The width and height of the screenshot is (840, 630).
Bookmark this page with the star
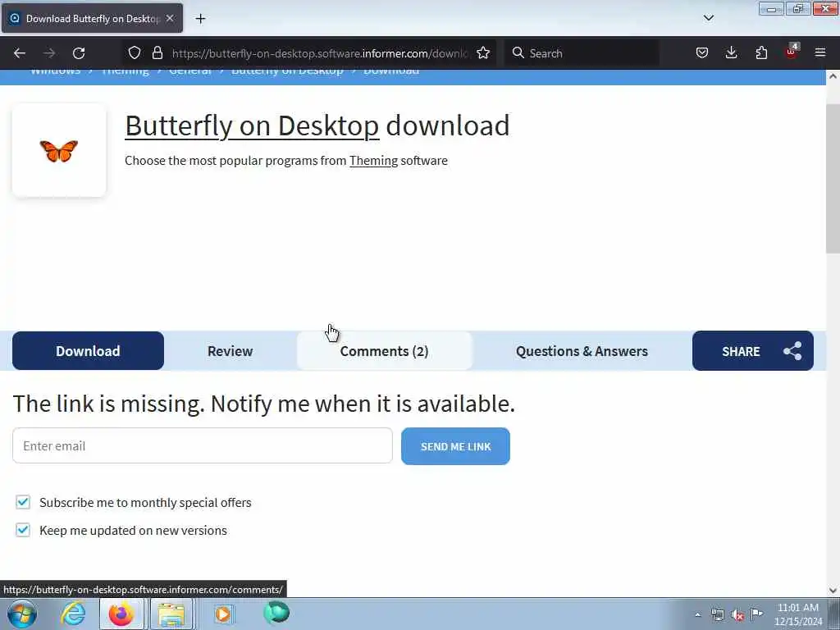(x=483, y=53)
